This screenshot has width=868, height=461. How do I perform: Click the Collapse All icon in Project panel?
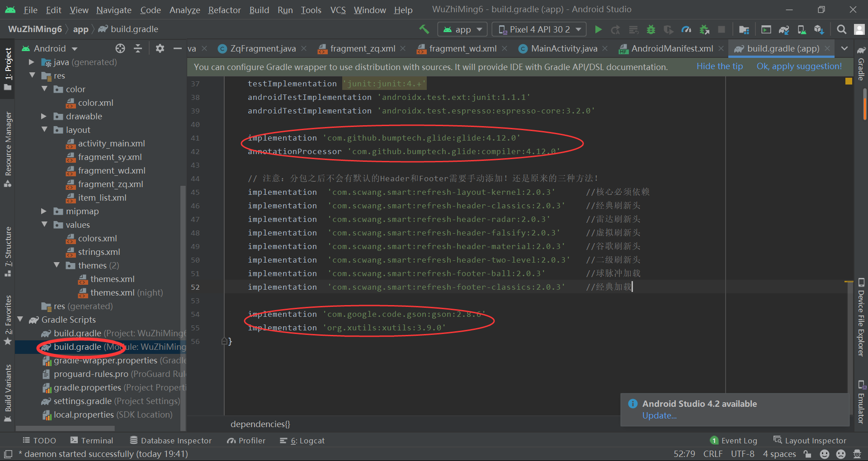point(138,48)
